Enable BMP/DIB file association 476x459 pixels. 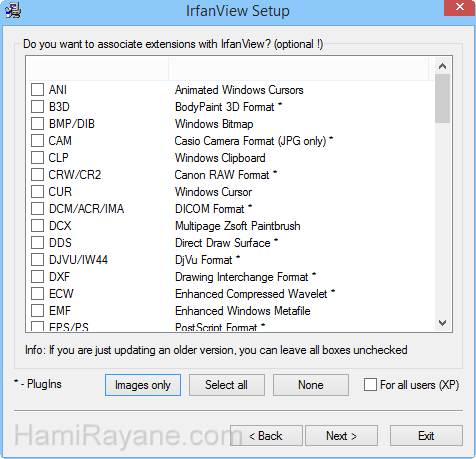[37, 124]
